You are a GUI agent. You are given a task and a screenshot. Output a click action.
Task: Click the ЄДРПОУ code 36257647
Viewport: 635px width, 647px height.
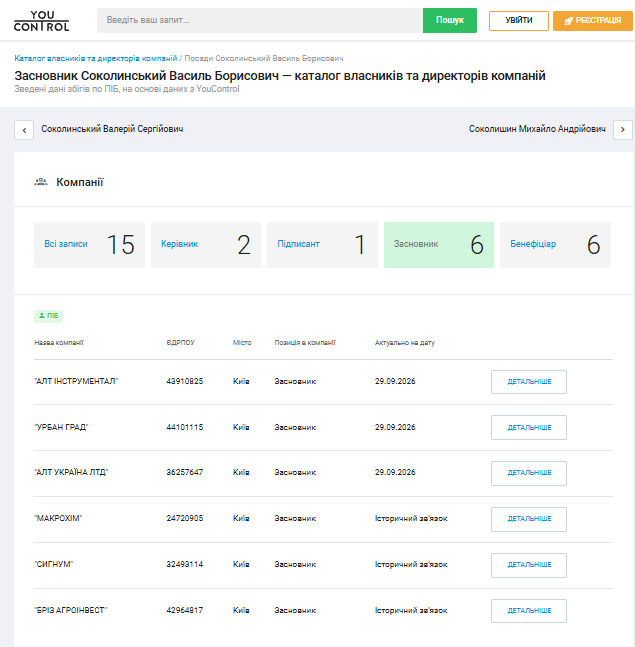pyautogui.click(x=185, y=472)
